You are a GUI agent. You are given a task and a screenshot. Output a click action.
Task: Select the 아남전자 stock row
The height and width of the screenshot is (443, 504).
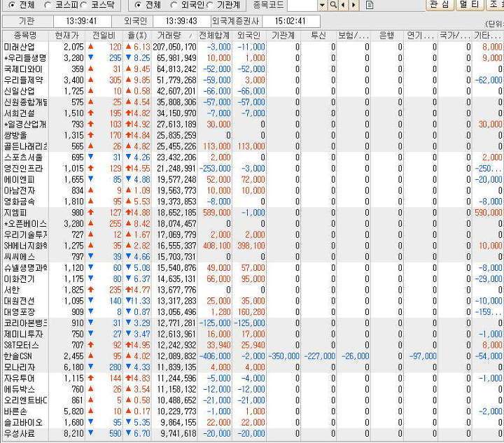coord(252,190)
